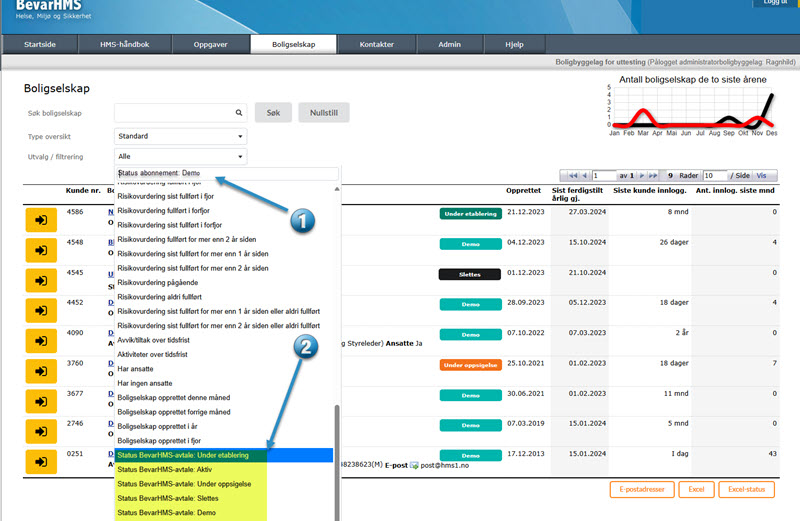
Task: Expand the Utvalg / filtrering dropdown
Action: point(180,157)
